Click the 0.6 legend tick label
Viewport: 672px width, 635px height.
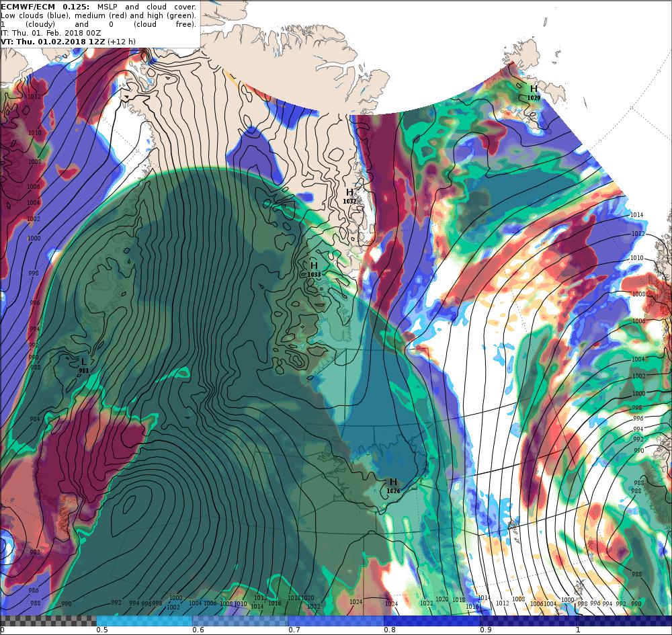tap(198, 630)
